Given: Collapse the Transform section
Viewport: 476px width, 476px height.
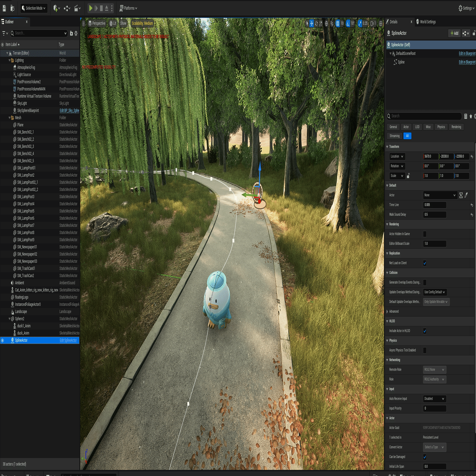Looking at the screenshot, I should tap(387, 147).
